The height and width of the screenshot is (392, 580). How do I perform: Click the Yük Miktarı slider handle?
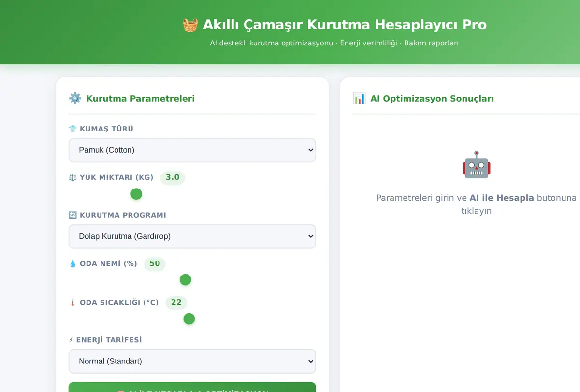click(136, 194)
